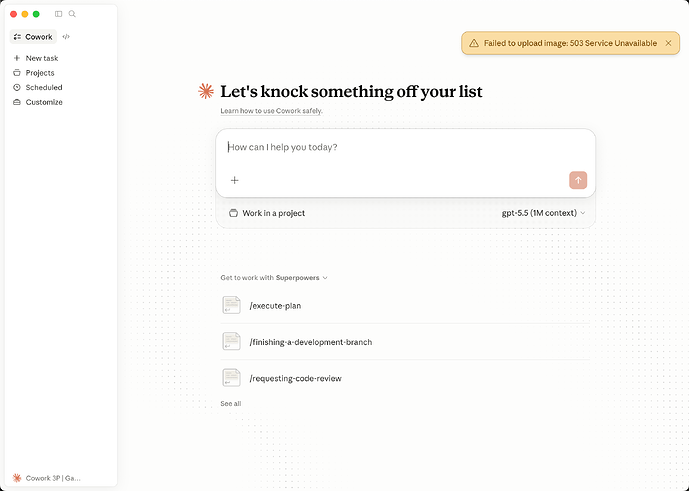
Task: Open the /execute-plan document icon
Action: pyautogui.click(x=231, y=305)
